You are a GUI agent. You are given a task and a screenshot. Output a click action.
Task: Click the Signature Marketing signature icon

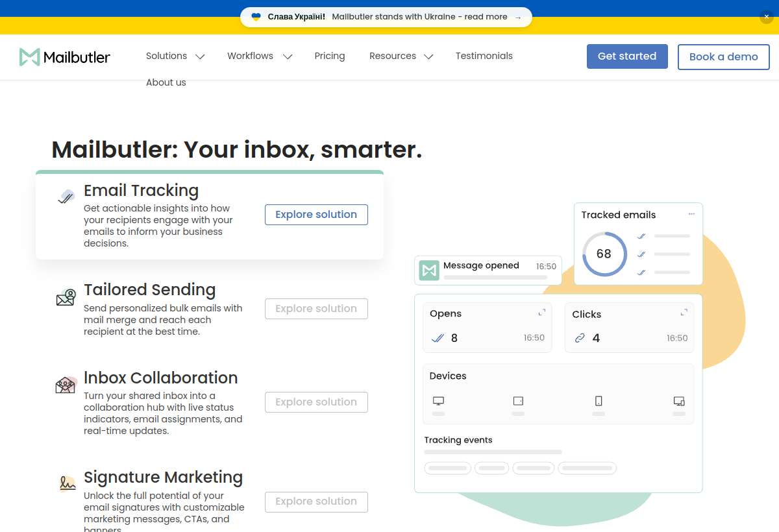pos(67,483)
